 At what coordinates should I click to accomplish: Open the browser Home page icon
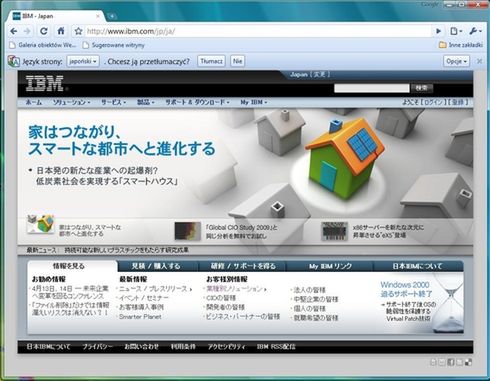[61, 31]
